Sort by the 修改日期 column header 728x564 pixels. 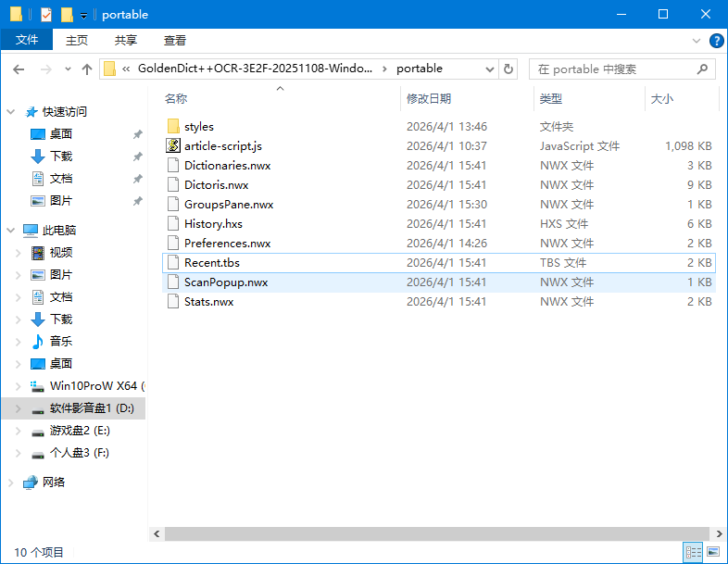click(429, 98)
